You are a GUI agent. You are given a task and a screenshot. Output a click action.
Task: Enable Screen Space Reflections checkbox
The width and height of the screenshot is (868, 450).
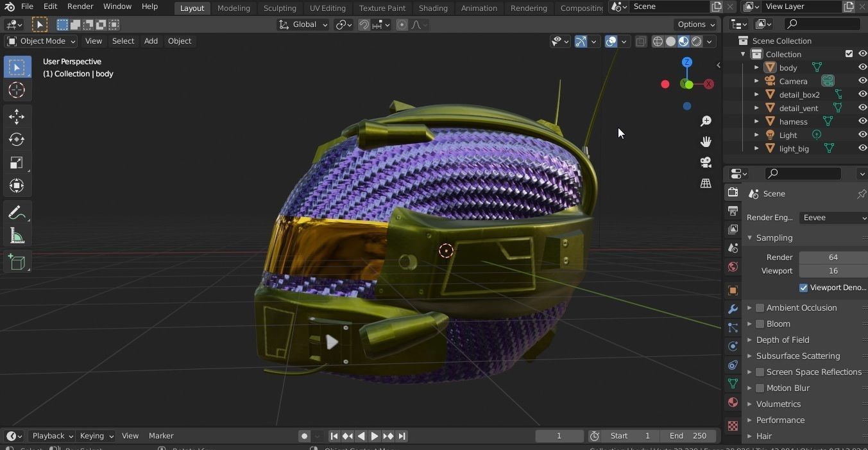pyautogui.click(x=760, y=372)
